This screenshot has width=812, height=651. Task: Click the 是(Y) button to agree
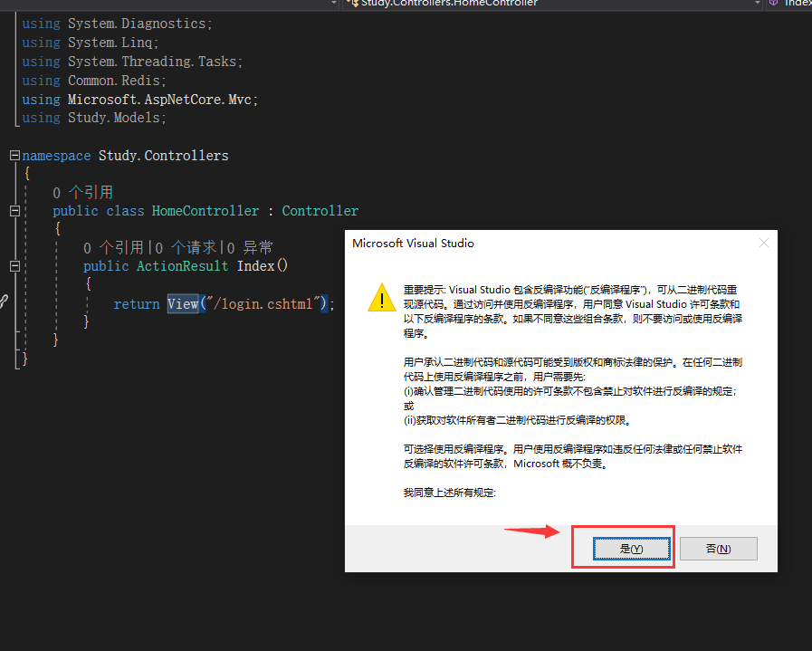click(631, 549)
